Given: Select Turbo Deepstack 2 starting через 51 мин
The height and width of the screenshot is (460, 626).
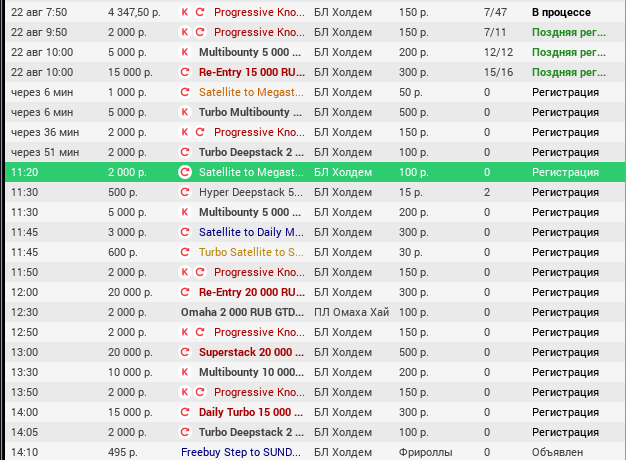Looking at the screenshot, I should tap(251, 152).
